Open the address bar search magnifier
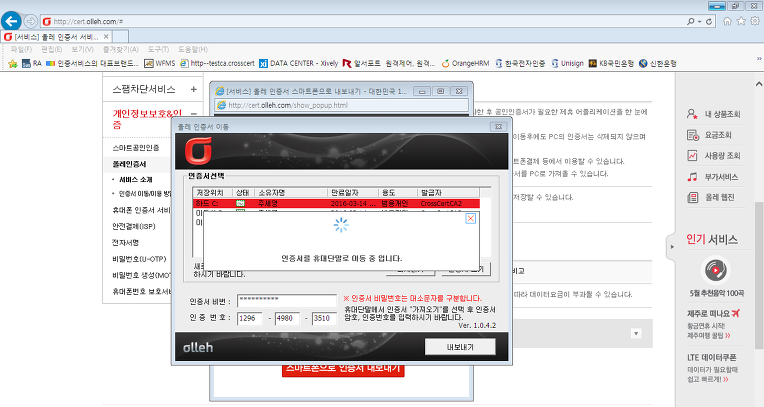This screenshot has width=764, height=407. 690,21
